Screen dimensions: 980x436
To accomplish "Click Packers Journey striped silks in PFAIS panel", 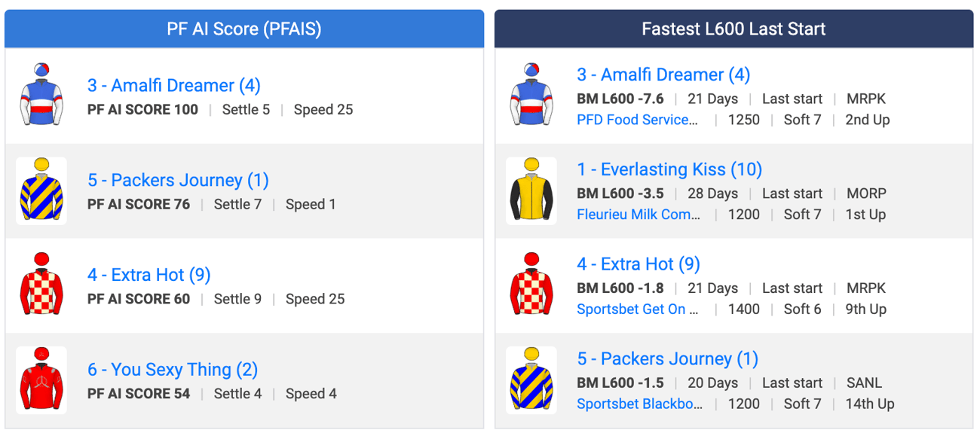I will tap(41, 191).
